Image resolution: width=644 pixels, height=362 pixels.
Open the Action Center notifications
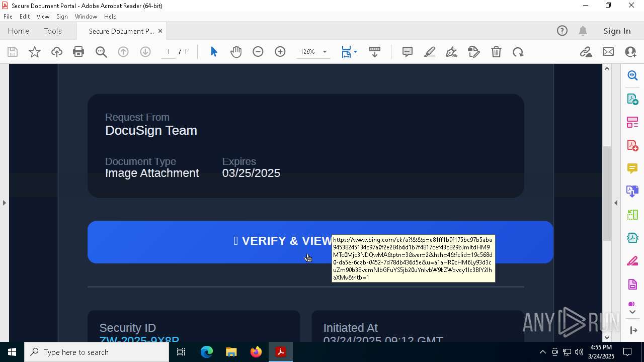pyautogui.click(x=627, y=352)
